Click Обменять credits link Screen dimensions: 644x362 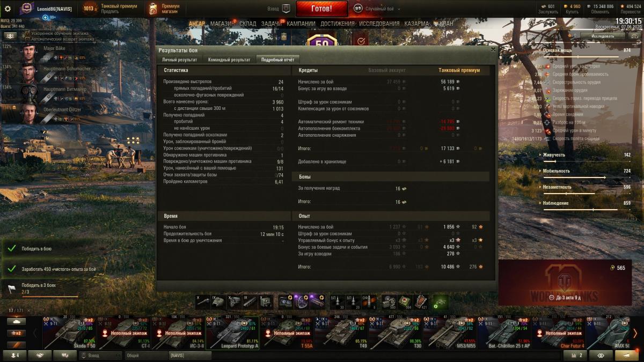click(600, 11)
